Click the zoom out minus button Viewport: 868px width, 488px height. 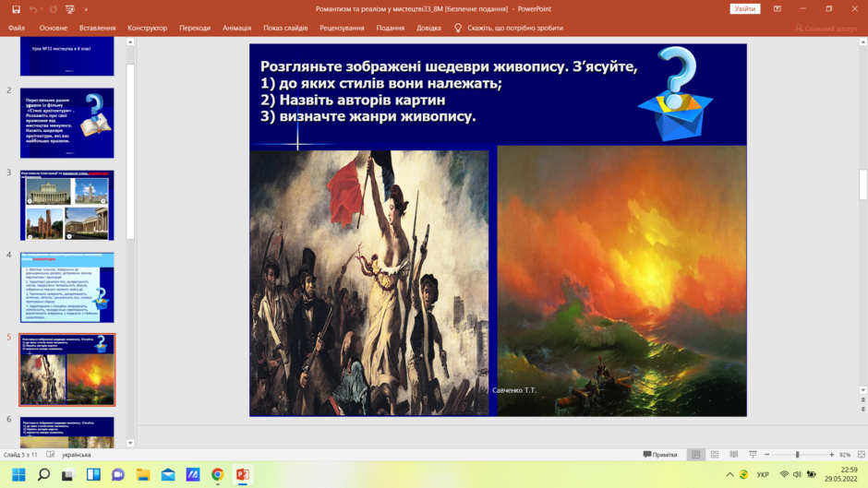point(767,455)
